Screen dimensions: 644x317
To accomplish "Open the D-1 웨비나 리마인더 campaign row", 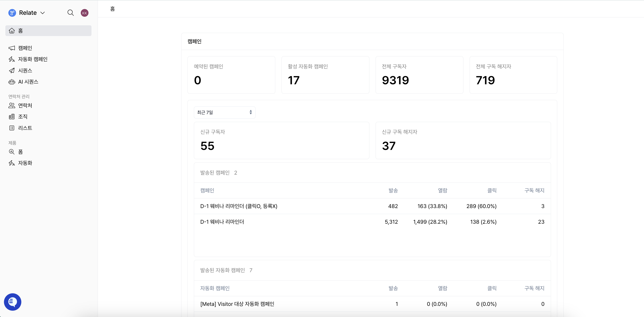I will tap(222, 222).
